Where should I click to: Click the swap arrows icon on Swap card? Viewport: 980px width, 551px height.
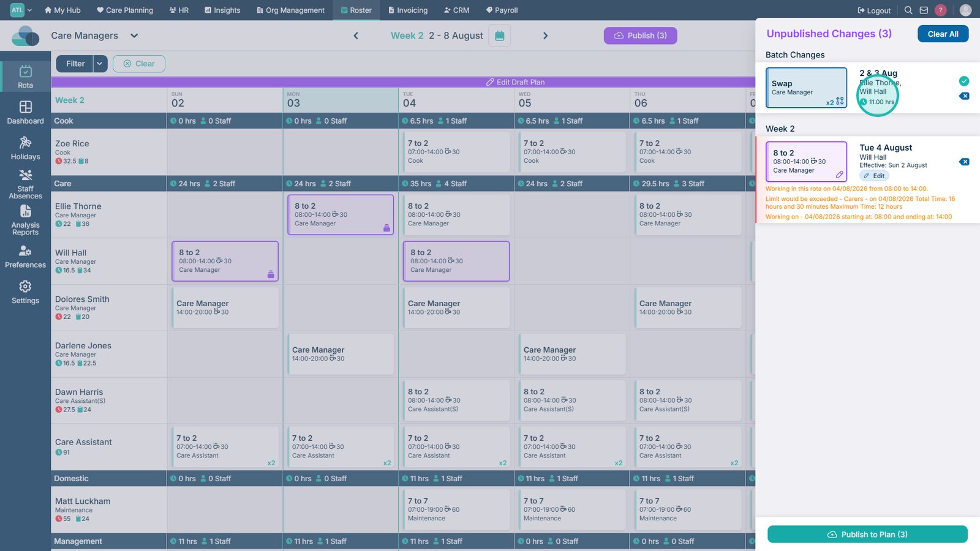pyautogui.click(x=840, y=101)
